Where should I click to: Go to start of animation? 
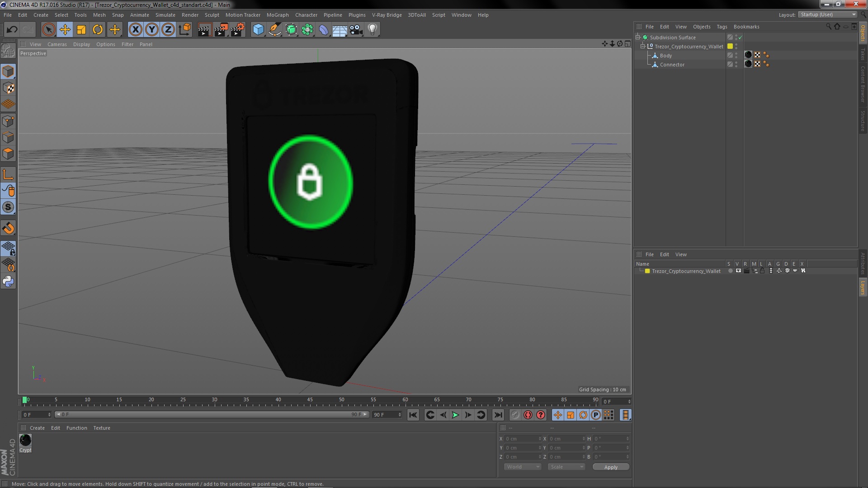(413, 415)
